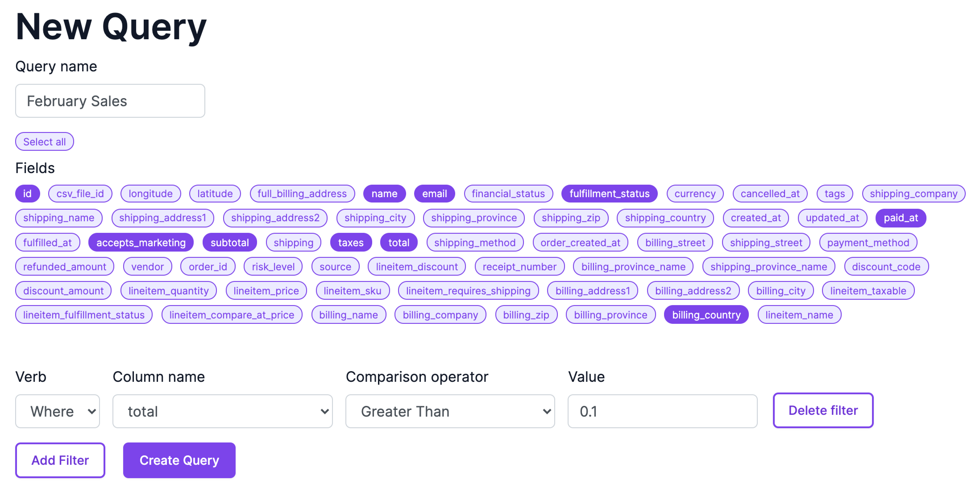Toggle the shipping_country field on

pyautogui.click(x=665, y=218)
